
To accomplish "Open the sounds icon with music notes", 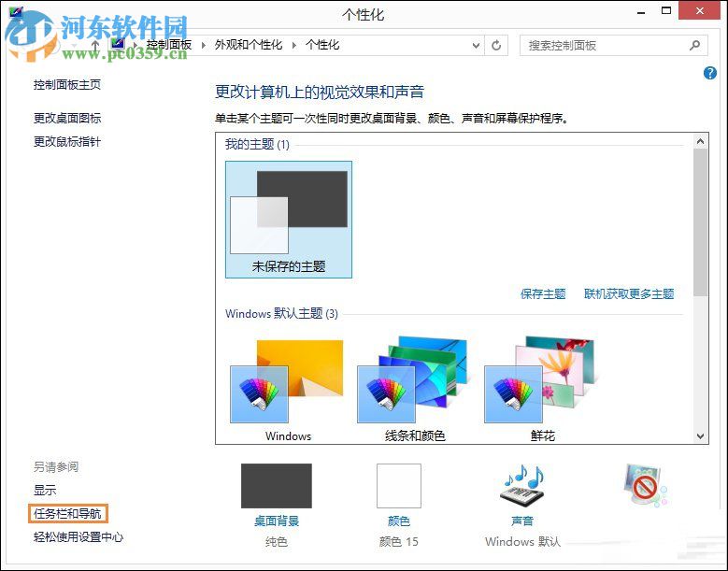I will (522, 487).
